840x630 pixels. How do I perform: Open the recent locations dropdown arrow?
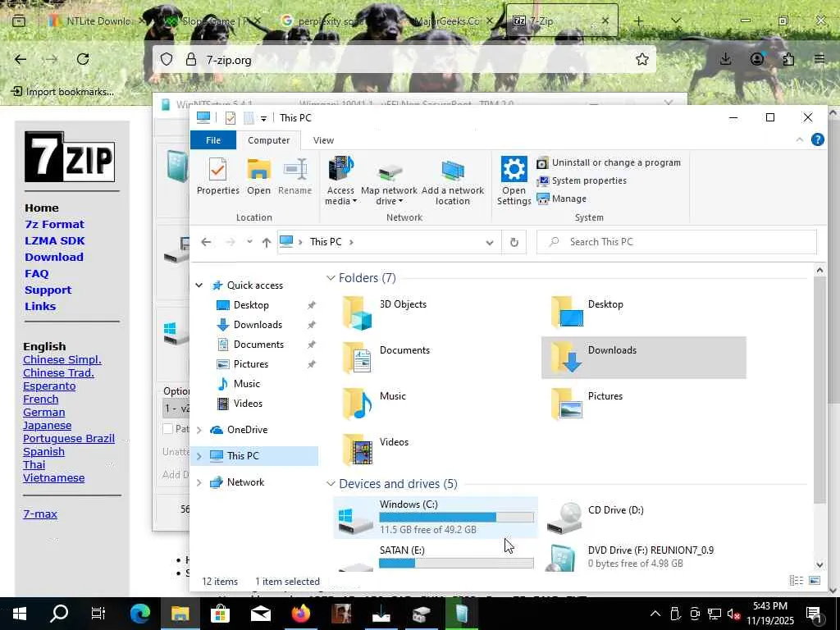point(249,242)
